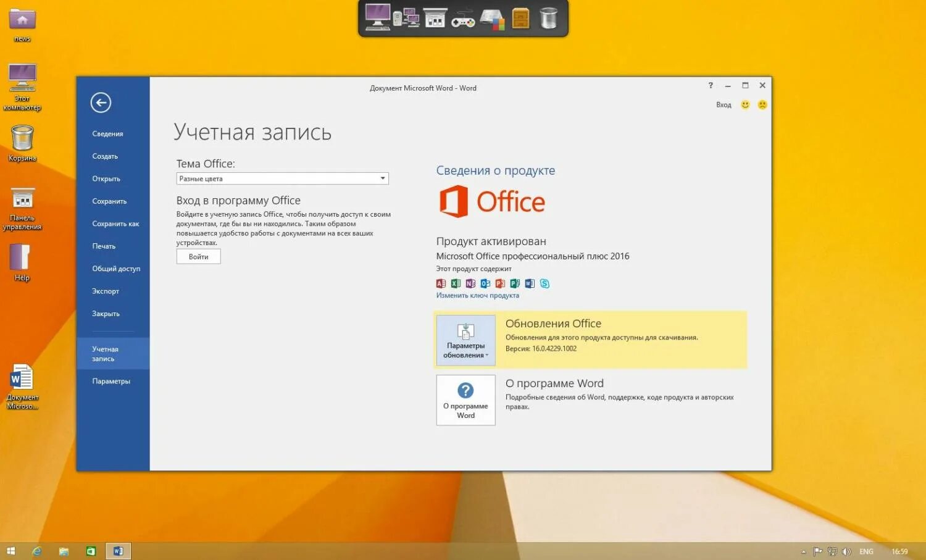Click the Access icon in the products row
The height and width of the screenshot is (560, 926).
(441, 283)
